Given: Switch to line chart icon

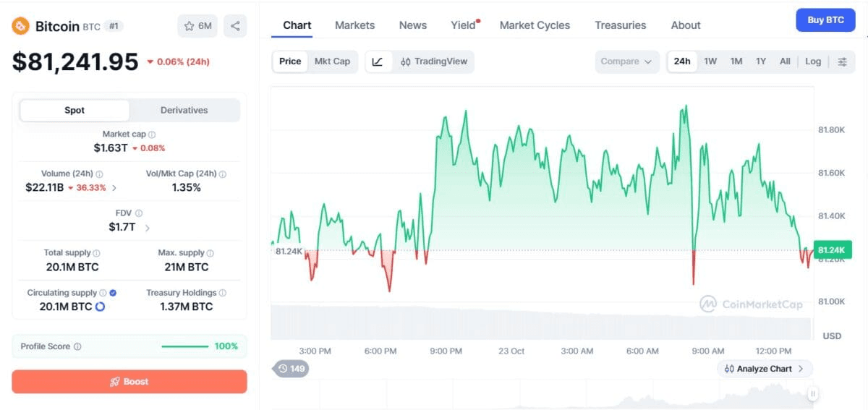Looking at the screenshot, I should click(x=378, y=61).
